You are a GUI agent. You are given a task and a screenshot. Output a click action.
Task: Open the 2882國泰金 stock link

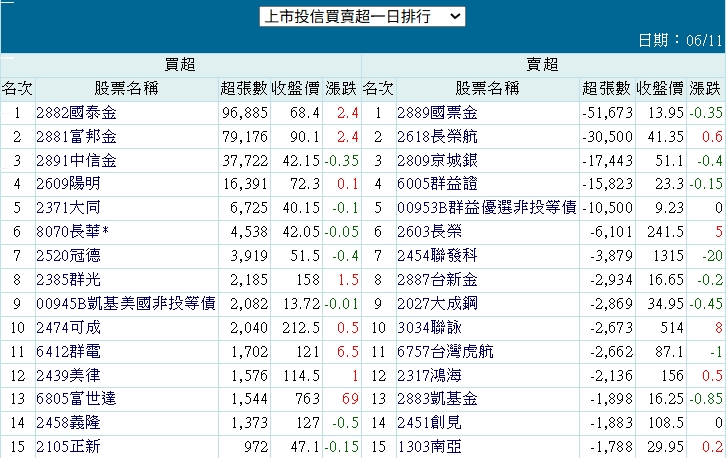(76, 113)
